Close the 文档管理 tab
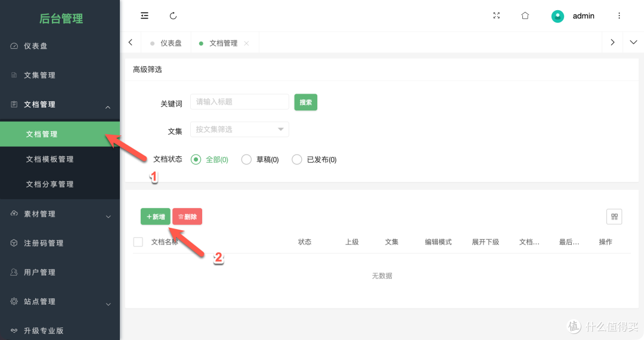The height and width of the screenshot is (340, 644). coord(246,43)
